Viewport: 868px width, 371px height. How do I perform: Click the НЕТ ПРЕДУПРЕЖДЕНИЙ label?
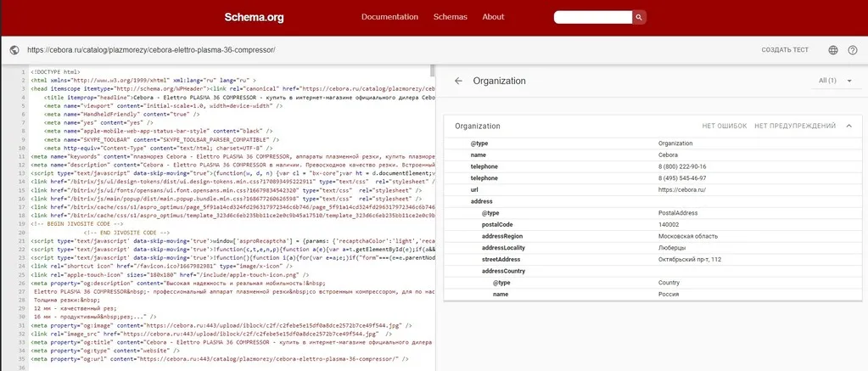795,126
